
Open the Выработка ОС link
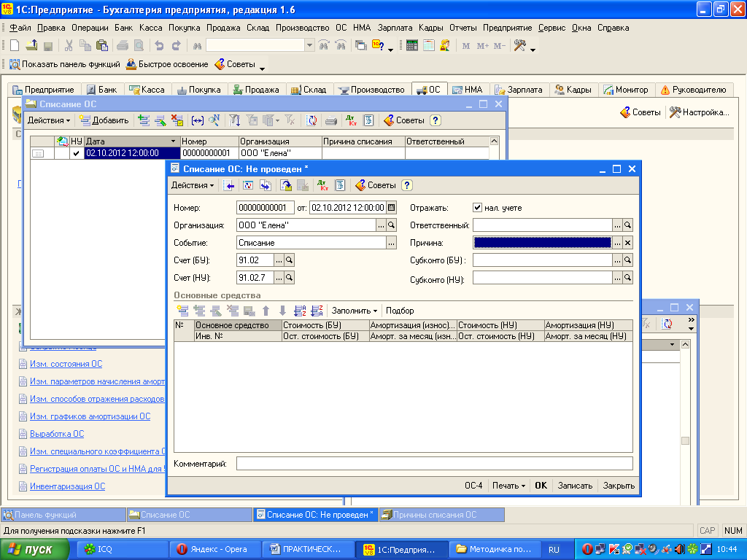[x=57, y=434]
